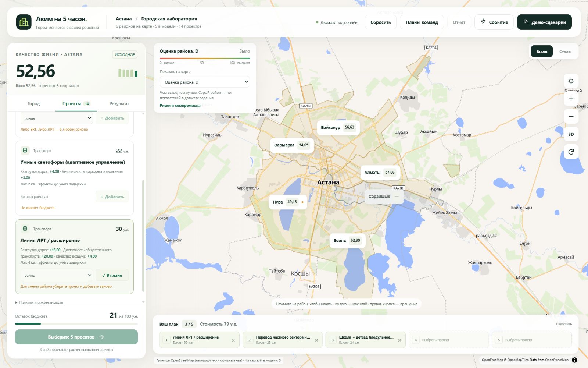588x368 pixels.
Task: Toggle the 3D map view
Action: (x=571, y=134)
